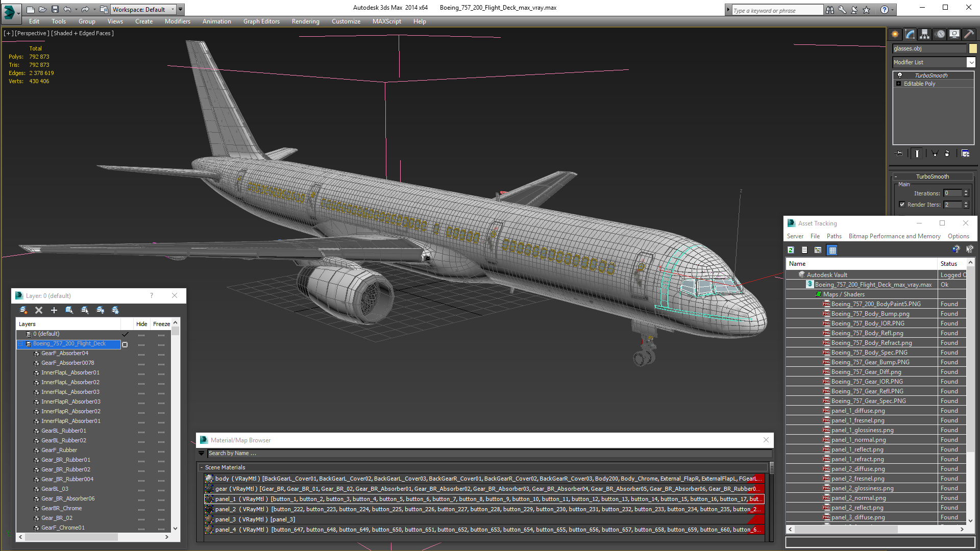Screen dimensions: 980x551
Task: Click Configure Modifier Sets icon
Action: tap(965, 153)
